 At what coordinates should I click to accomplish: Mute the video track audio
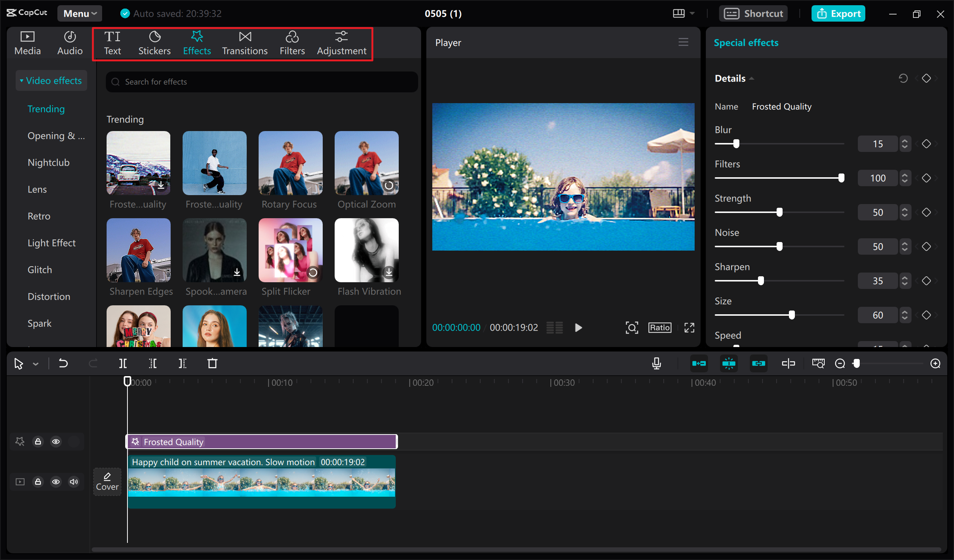coord(74,482)
